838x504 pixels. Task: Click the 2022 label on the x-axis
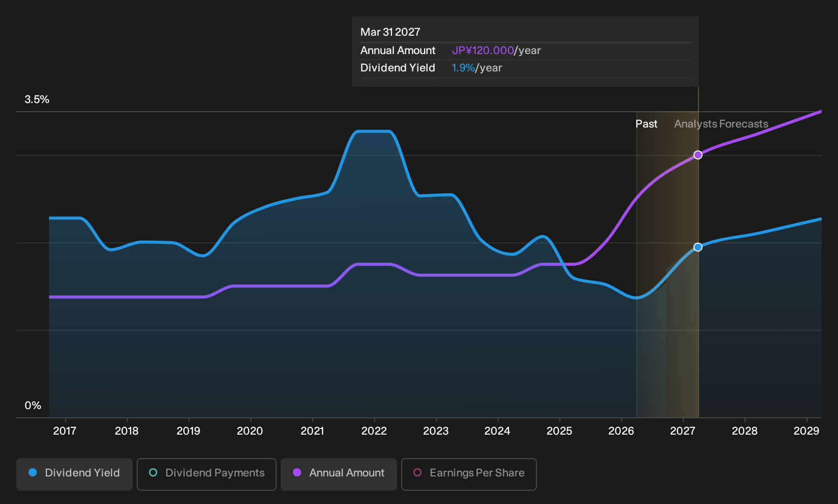click(374, 431)
